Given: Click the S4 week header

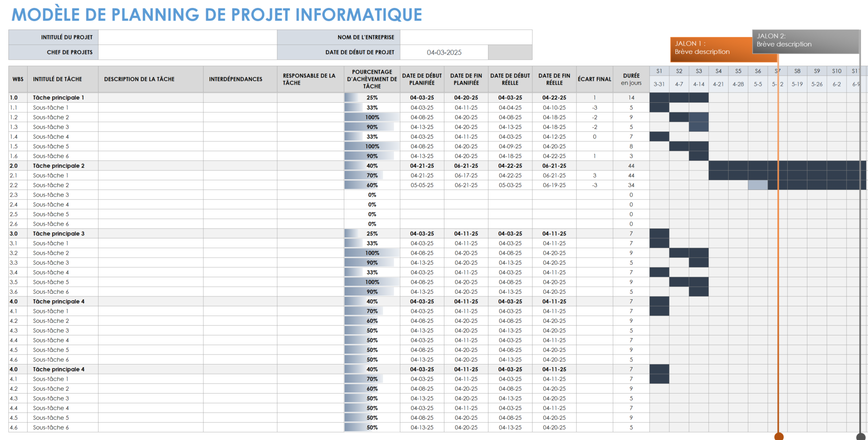Looking at the screenshot, I should coord(718,71).
